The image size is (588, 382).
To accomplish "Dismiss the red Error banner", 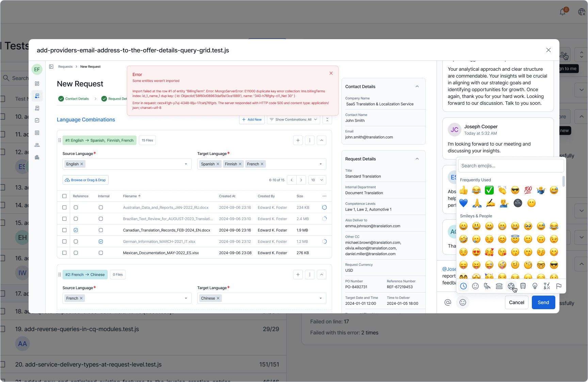I will 331,73.
